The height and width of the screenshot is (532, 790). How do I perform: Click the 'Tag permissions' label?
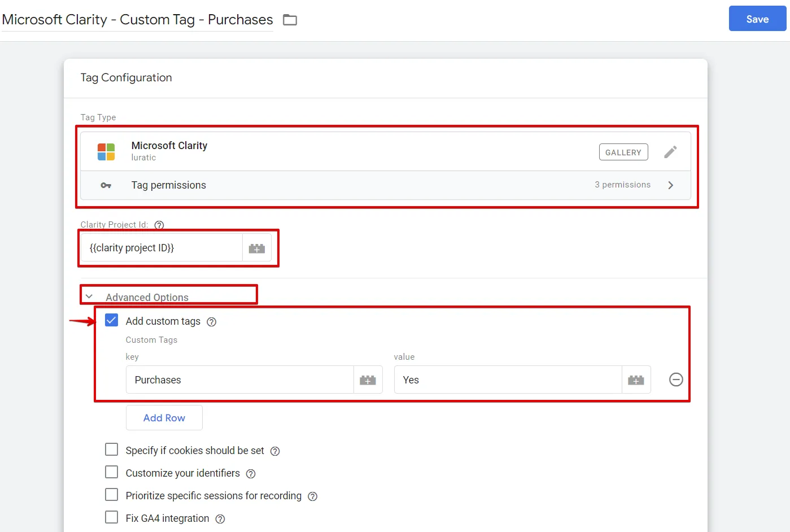(168, 185)
